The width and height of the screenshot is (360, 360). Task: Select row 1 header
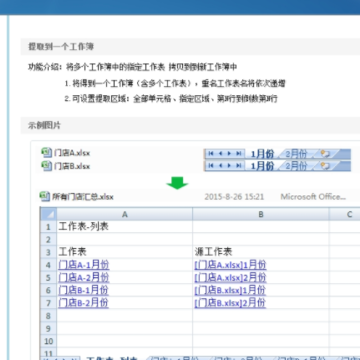(49, 227)
